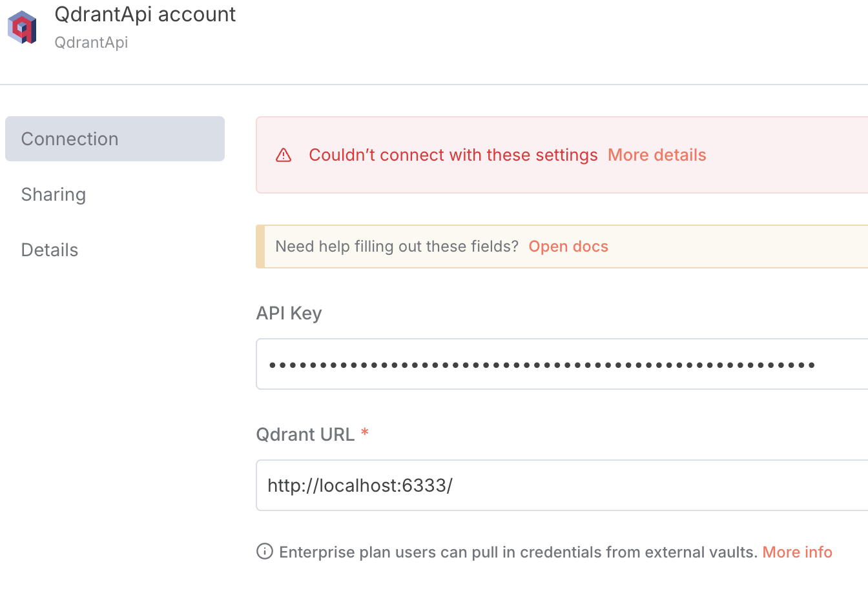The height and width of the screenshot is (604, 868).
Task: Switch to the Details tab
Action: click(50, 250)
